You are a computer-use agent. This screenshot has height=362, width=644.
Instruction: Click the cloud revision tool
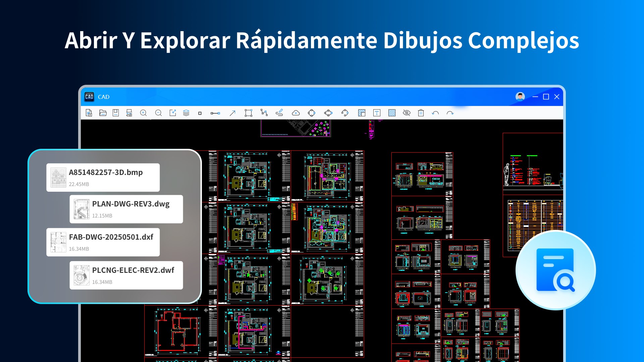(x=296, y=113)
